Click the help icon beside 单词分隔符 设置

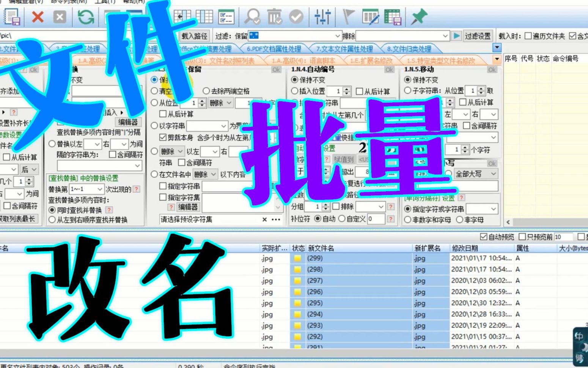[461, 198]
